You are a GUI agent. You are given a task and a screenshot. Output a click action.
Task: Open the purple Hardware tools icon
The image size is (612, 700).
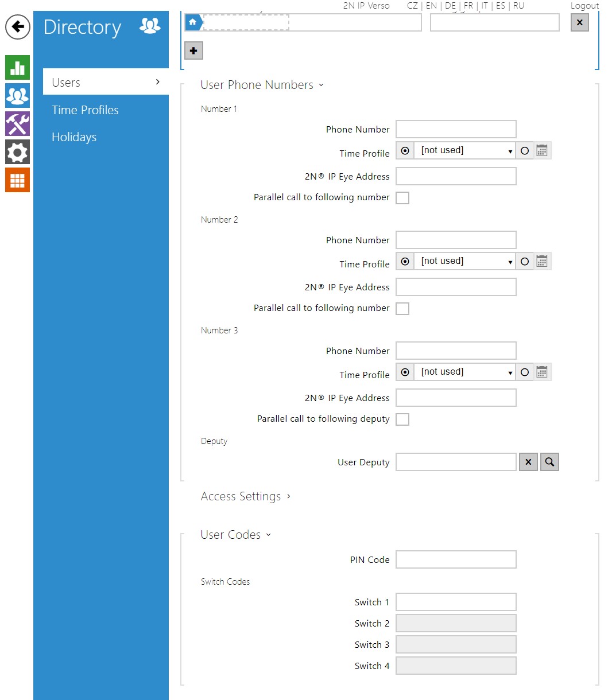point(17,124)
